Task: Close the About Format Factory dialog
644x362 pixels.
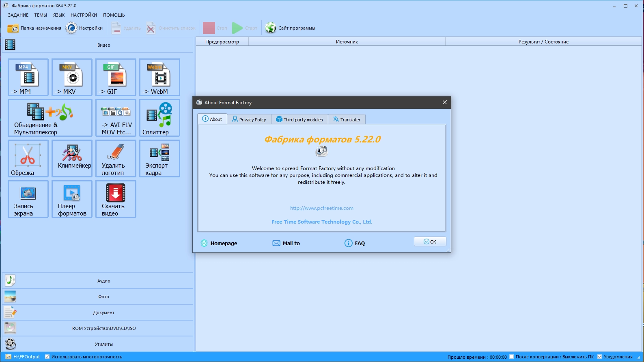Action: click(445, 102)
